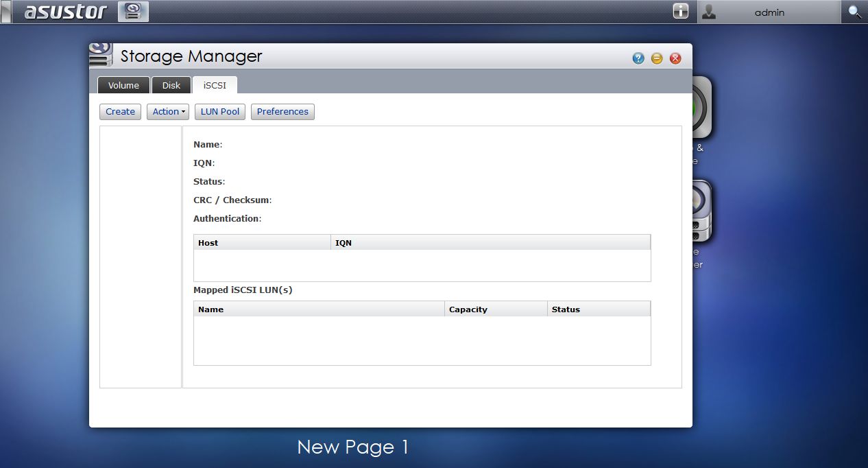The image size is (868, 468).
Task: Click the Status column header in LUN table
Action: tap(599, 309)
